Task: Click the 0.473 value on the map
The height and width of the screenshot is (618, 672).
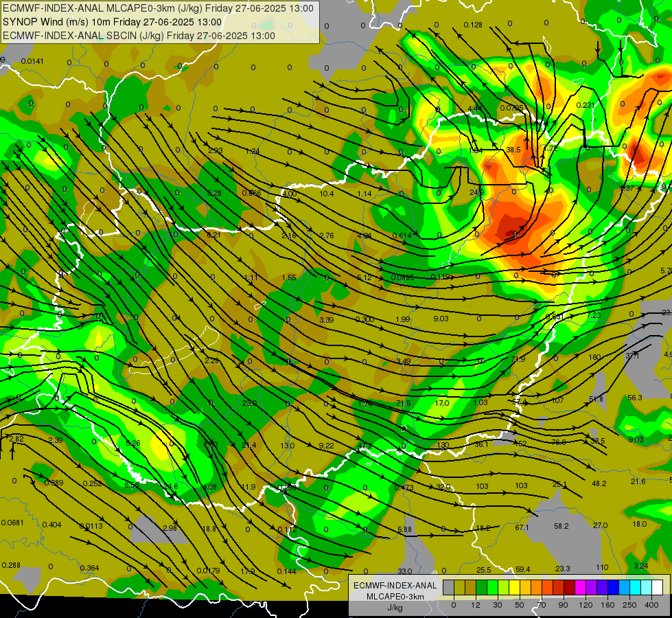Action: click(404, 488)
